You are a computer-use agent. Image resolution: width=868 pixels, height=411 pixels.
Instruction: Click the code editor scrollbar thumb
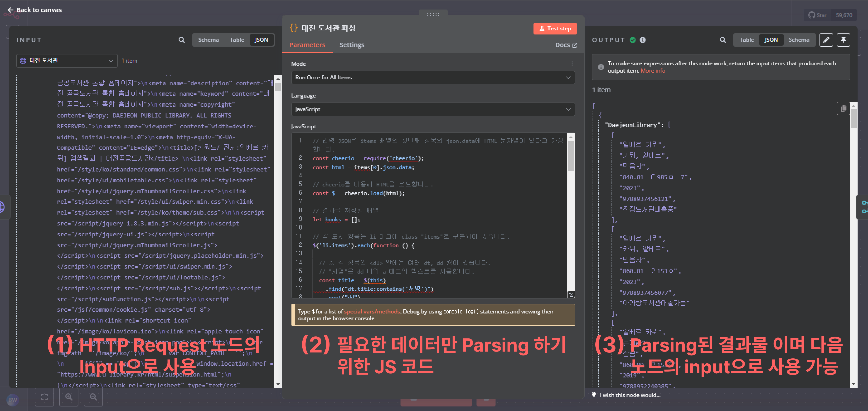(570, 156)
